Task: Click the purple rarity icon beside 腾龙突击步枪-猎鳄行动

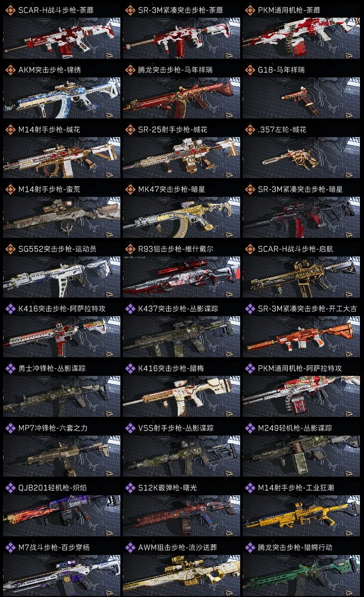Action: tap(250, 547)
